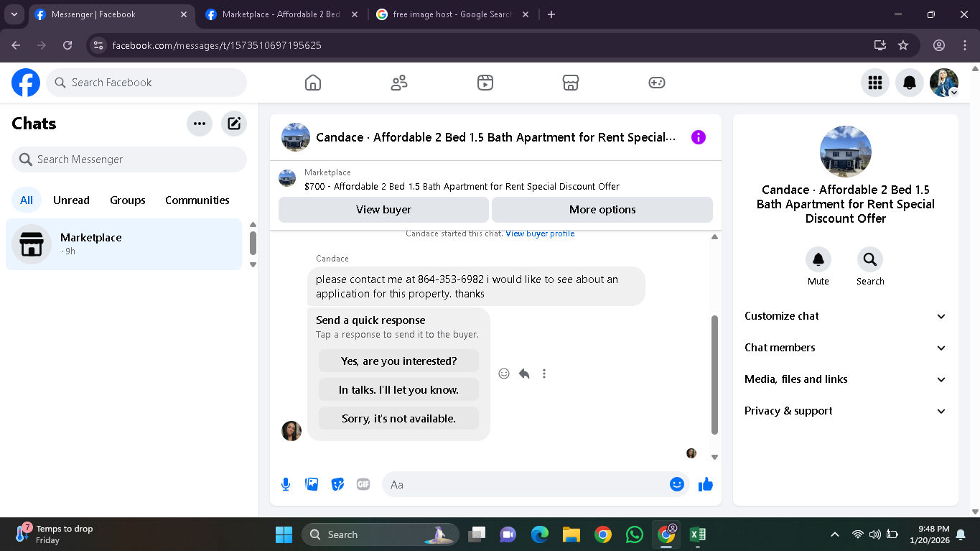Open chat options three-dot button beside Chats
Screen dimensions: 980x551
pyautogui.click(x=200, y=124)
